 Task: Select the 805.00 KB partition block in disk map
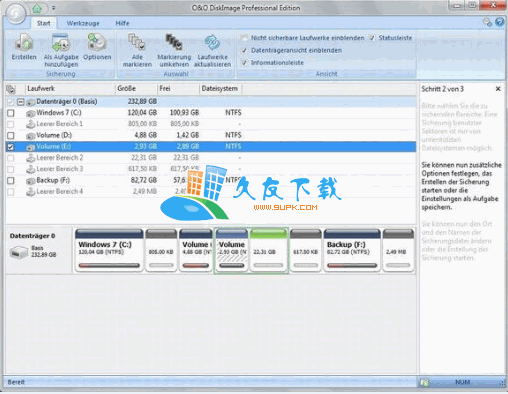coord(161,250)
